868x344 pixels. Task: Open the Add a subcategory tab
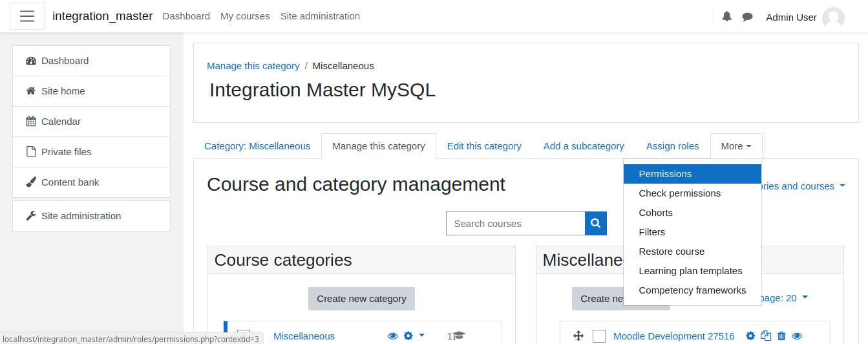point(584,146)
